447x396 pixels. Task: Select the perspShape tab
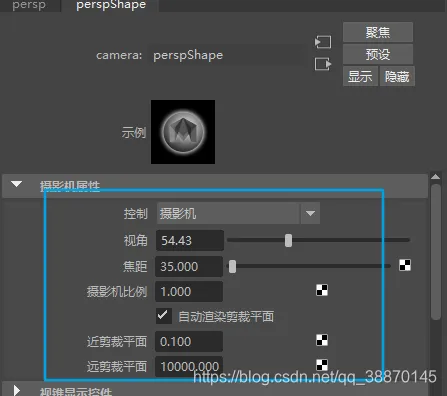[x=111, y=5]
